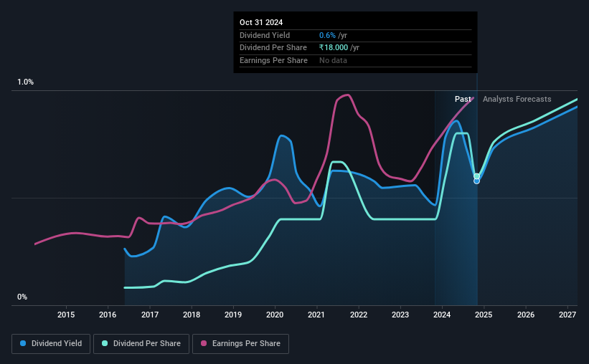Viewport: 589px width, 364px height.
Task: Click the 'Analysts Forecasts' label
Action: coord(517,99)
